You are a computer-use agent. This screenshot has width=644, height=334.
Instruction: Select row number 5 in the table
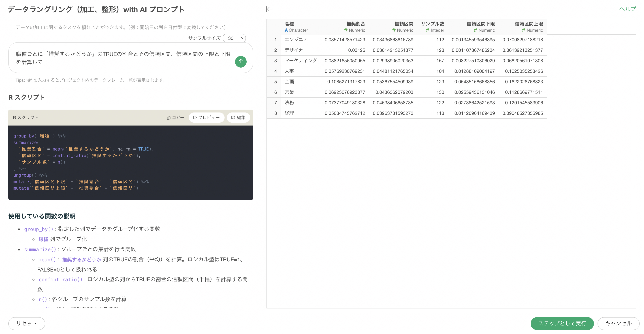click(x=275, y=82)
